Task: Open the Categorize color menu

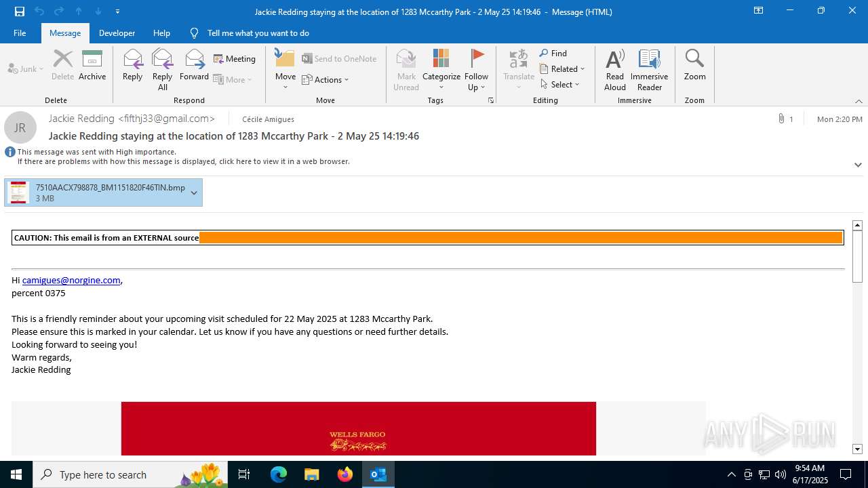Action: pos(441,69)
